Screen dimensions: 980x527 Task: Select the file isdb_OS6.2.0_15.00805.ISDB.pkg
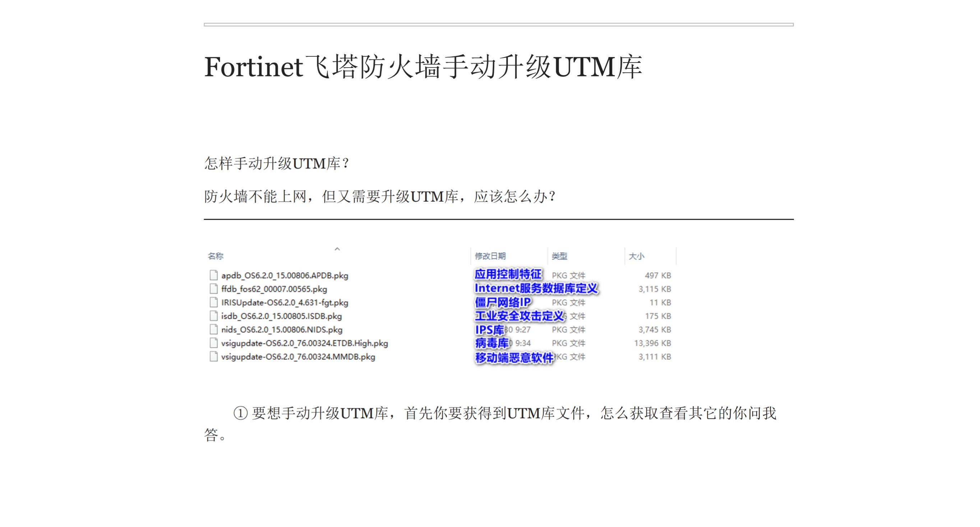[x=282, y=316]
